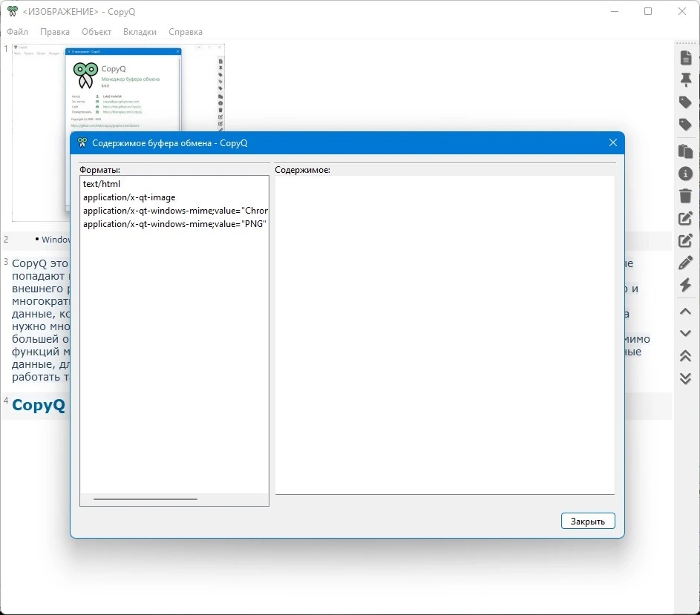Screen dimensions: 700x615
Task: Select clipboard item 2 in main window
Action: click(x=36, y=240)
